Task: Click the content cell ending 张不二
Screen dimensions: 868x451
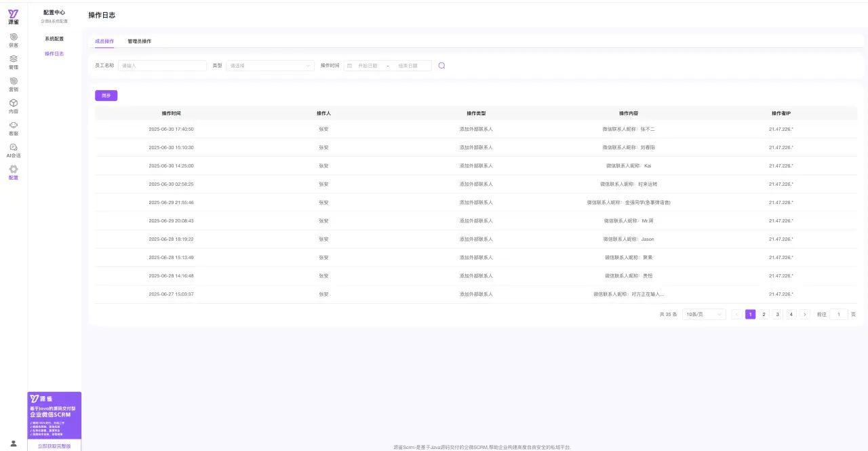Action: [629, 129]
